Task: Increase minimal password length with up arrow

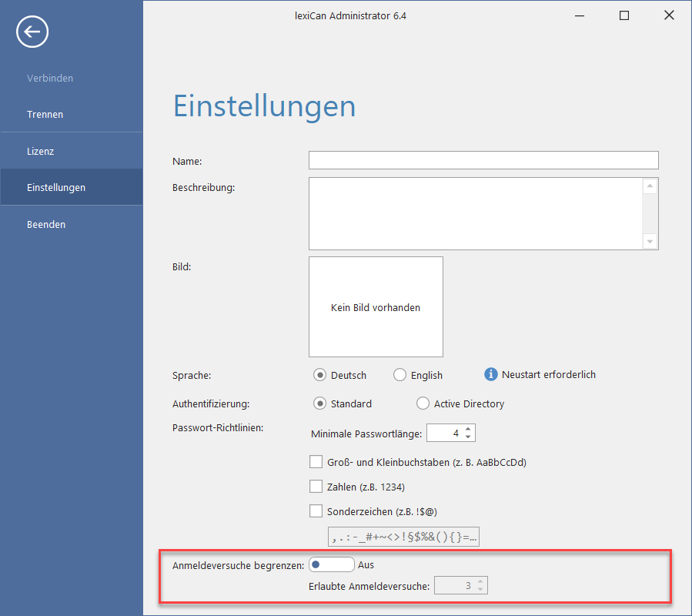Action: tap(469, 429)
